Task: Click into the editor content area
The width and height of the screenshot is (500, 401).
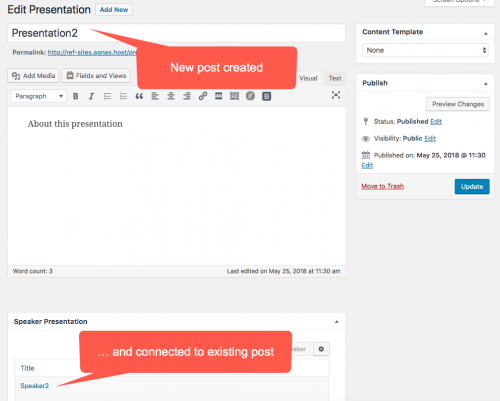Action: pyautogui.click(x=177, y=186)
